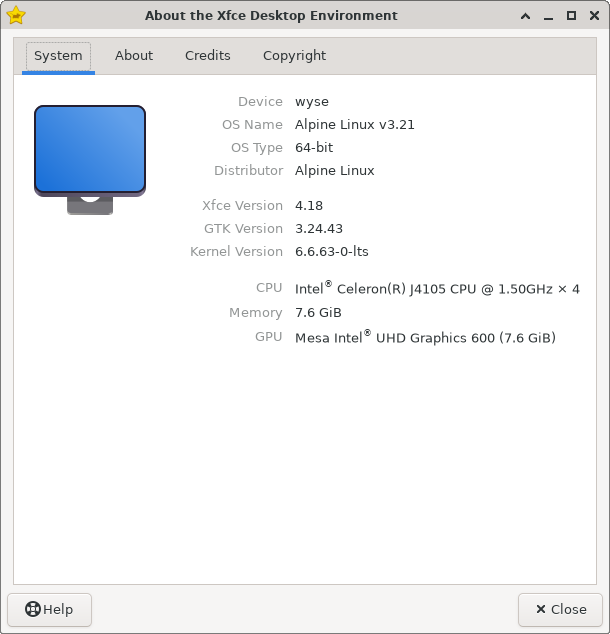
Task: Select the Celeron J4105 CPU value
Action: 437,288
